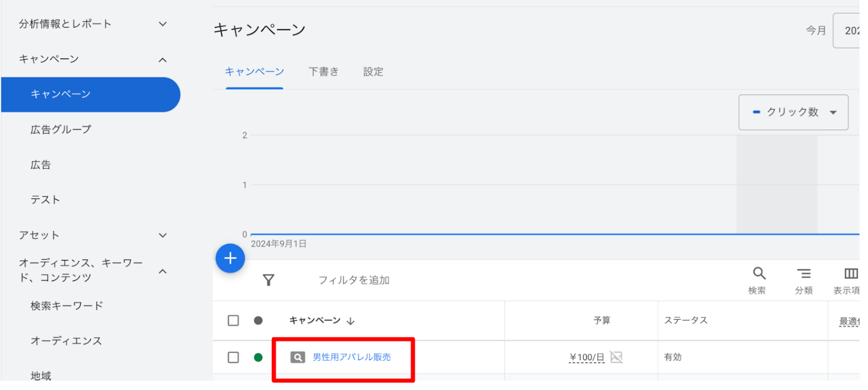The image size is (868, 390).
Task: Expand the アセット section chevron
Action: pyautogui.click(x=163, y=235)
